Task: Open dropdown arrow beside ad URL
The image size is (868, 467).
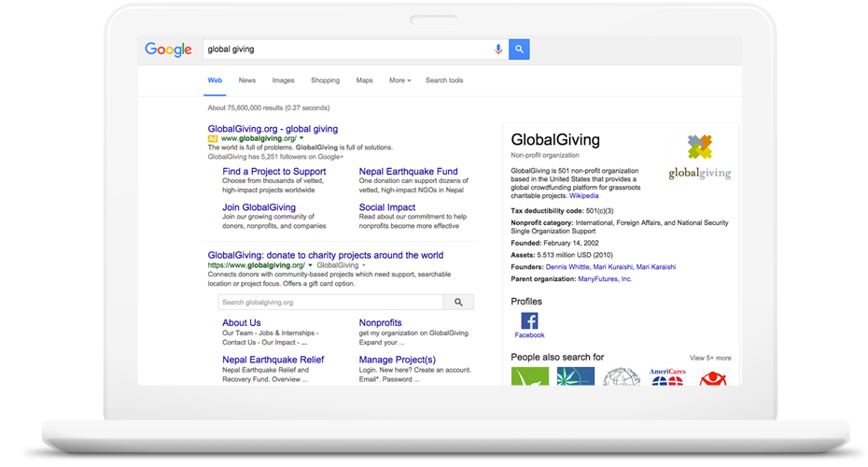Action: click(x=302, y=138)
